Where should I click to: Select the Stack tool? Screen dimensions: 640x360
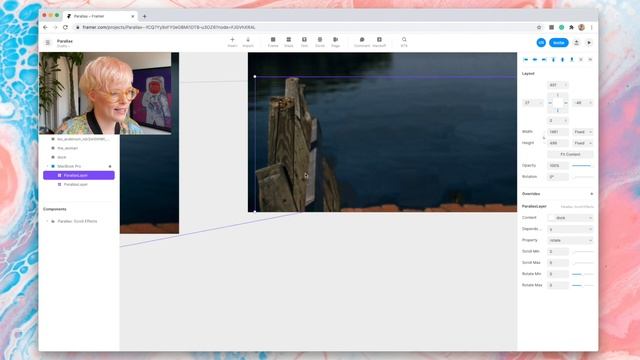pos(289,42)
